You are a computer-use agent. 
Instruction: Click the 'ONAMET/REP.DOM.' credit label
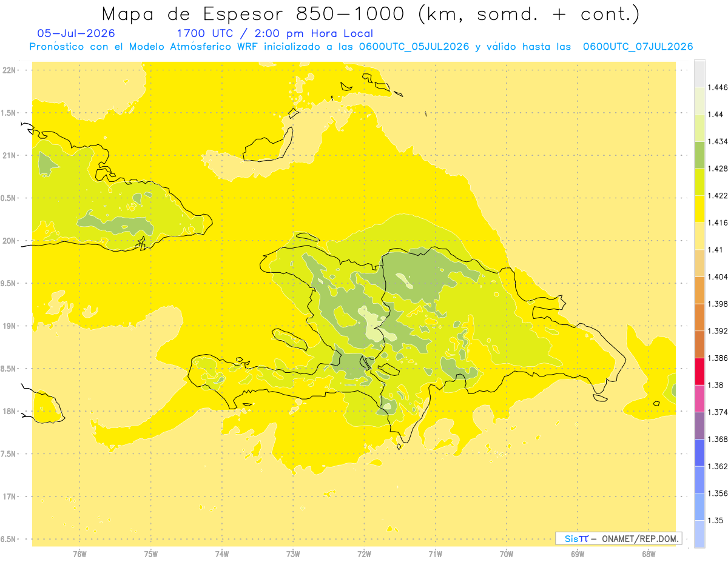[x=641, y=538]
